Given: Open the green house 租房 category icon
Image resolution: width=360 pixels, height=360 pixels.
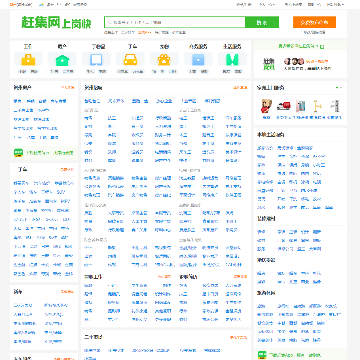Looking at the screenshot, I should click(62, 60).
